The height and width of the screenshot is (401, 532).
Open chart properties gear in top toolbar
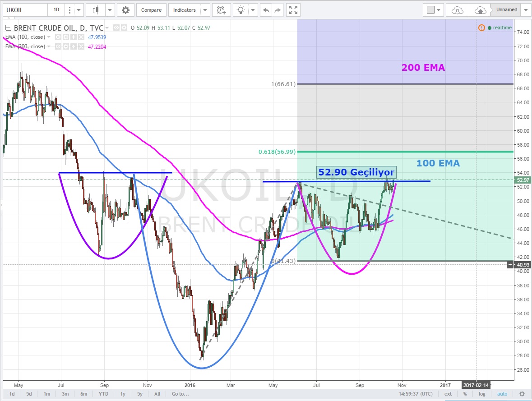tap(125, 10)
